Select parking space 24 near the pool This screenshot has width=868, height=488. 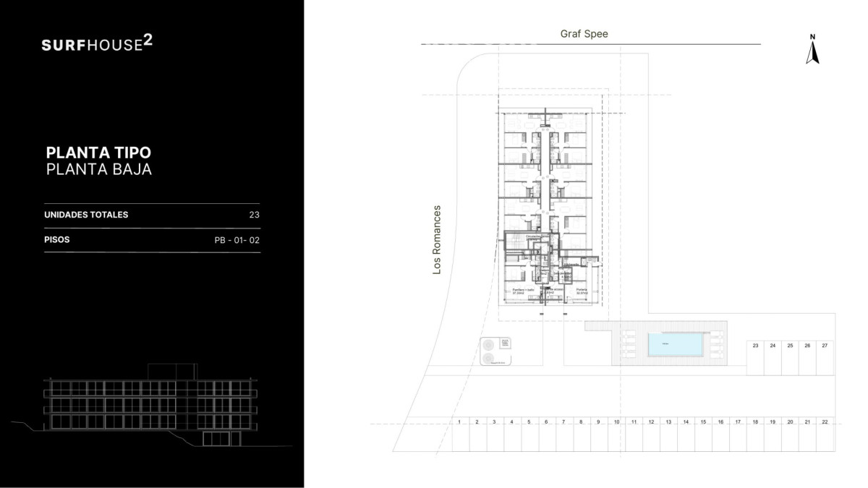pos(773,358)
